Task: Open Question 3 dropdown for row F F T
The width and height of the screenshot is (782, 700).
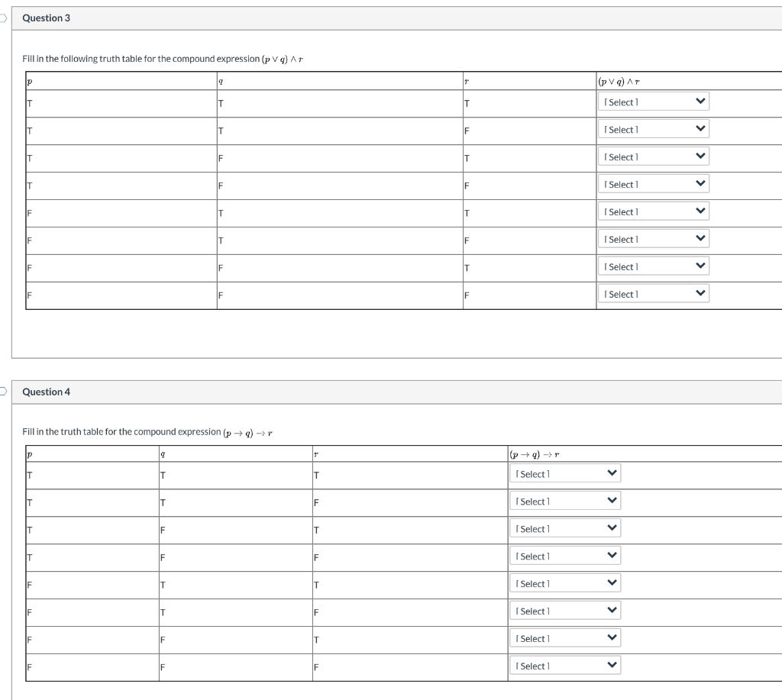Action: tap(654, 266)
